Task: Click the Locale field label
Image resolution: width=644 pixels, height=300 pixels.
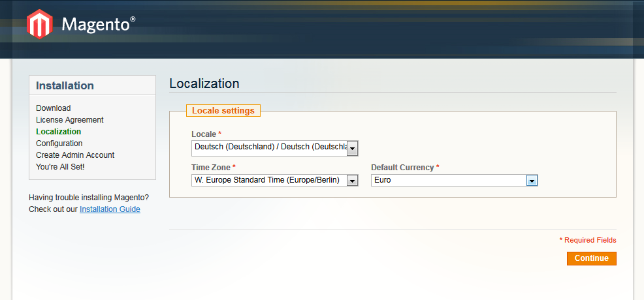Action: pyautogui.click(x=206, y=134)
